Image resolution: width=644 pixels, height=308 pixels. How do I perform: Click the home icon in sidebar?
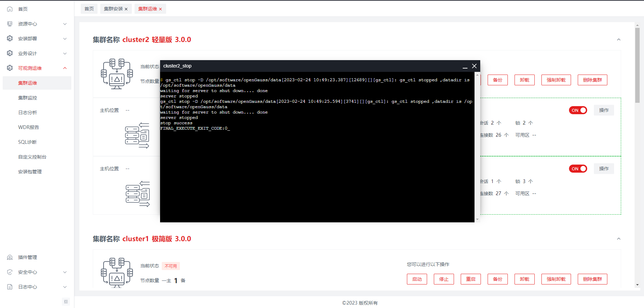10,9
